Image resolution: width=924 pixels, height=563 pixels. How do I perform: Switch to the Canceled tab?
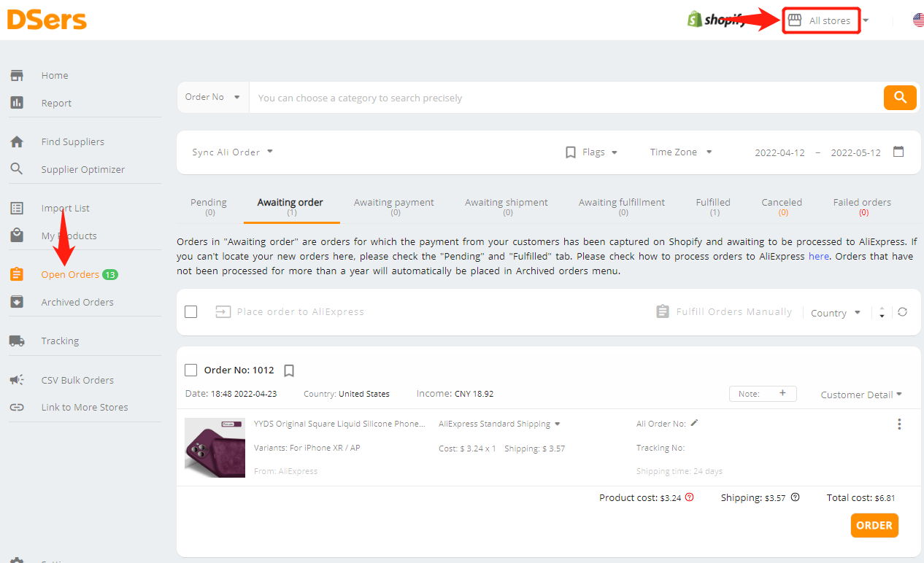(782, 206)
